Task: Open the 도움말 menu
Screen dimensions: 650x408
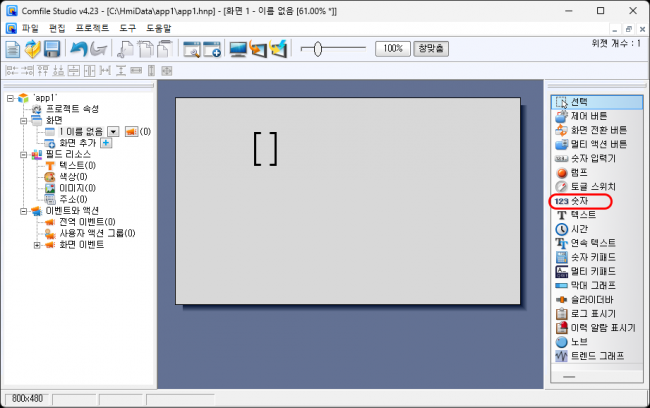Action: (159, 27)
